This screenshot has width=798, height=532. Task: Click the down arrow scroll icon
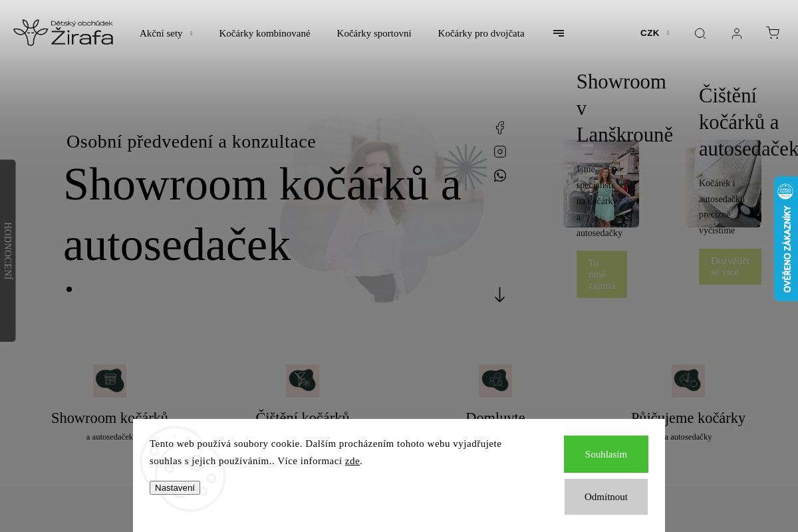(500, 295)
